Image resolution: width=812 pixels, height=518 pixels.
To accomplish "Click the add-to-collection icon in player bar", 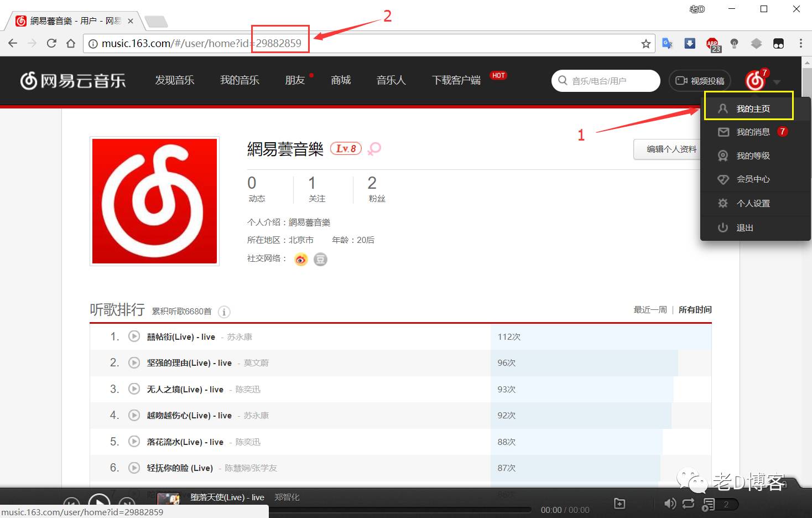I will point(620,504).
